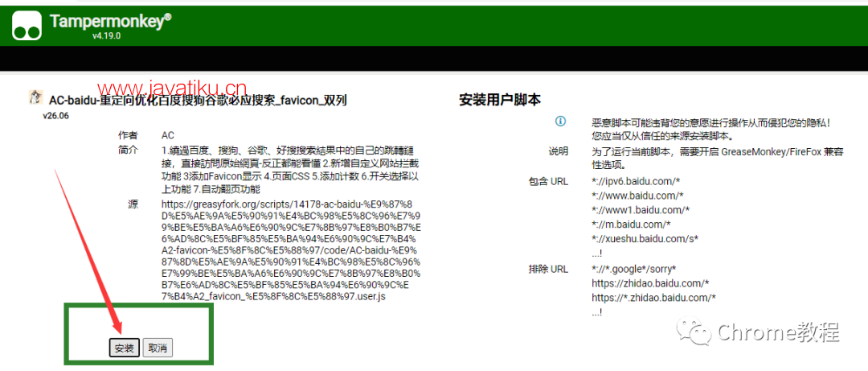Click the AC-baidu script avatar icon
868x371 pixels.
(35, 97)
